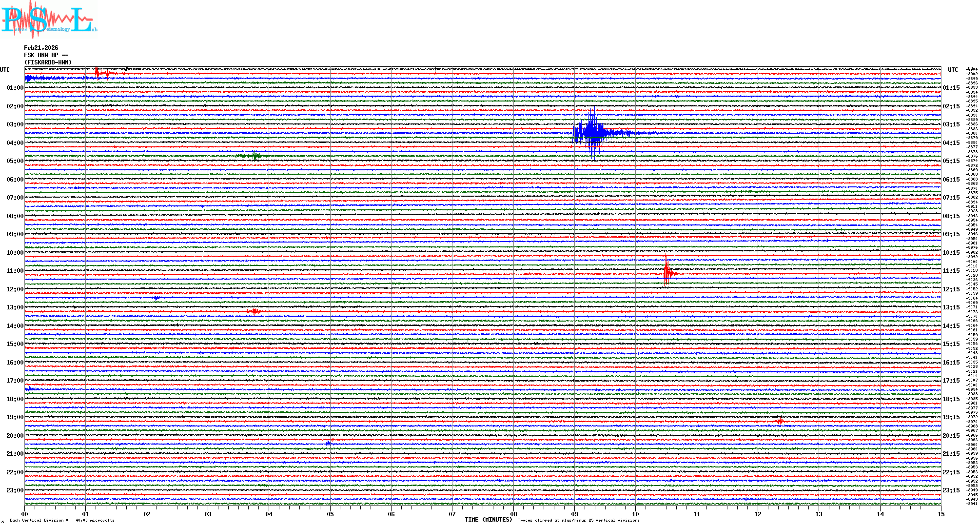The height and width of the screenshot is (527, 980).
Task: Click the UTC label at top right
Action: coord(953,70)
